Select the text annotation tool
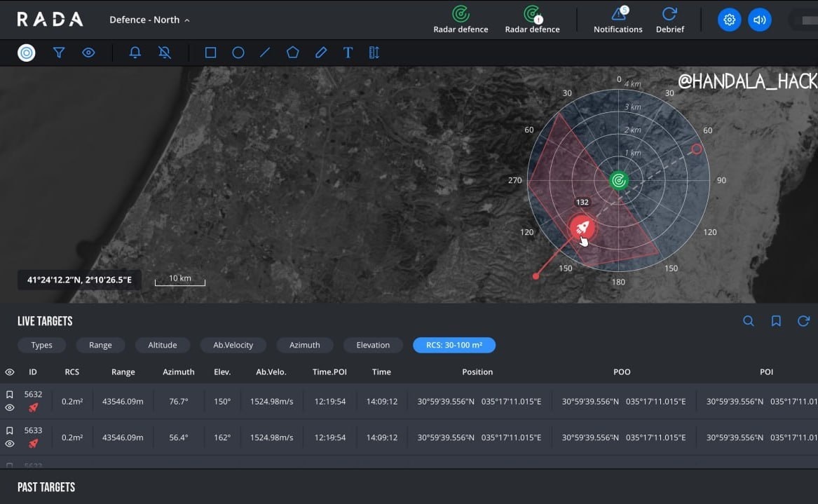The width and height of the screenshot is (818, 504). click(348, 53)
